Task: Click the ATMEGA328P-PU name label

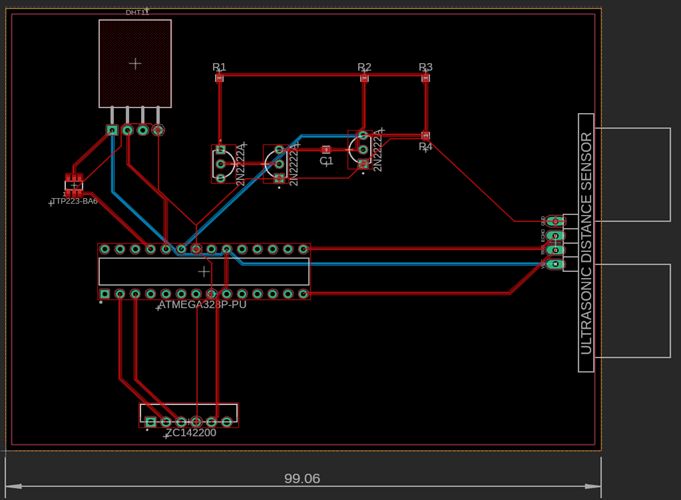Action: (203, 305)
